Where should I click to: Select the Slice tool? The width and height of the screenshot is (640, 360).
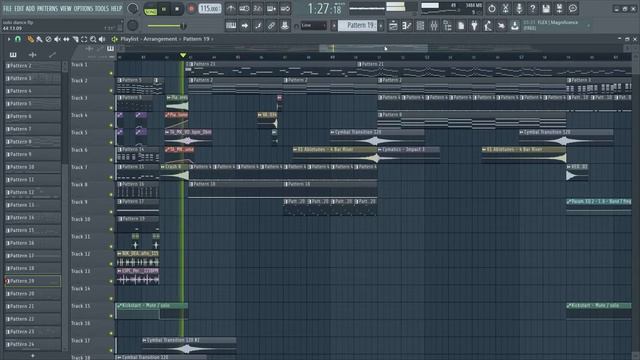click(x=75, y=39)
